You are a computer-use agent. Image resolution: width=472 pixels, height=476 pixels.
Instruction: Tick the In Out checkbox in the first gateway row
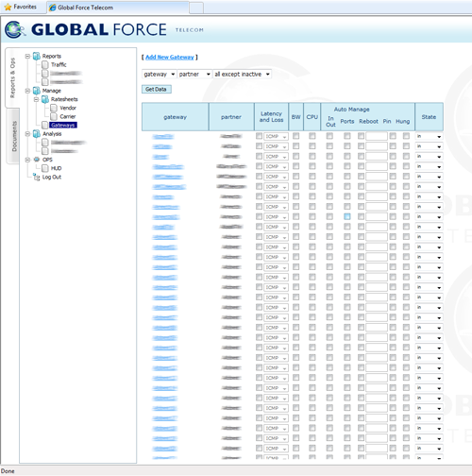pyautogui.click(x=329, y=136)
